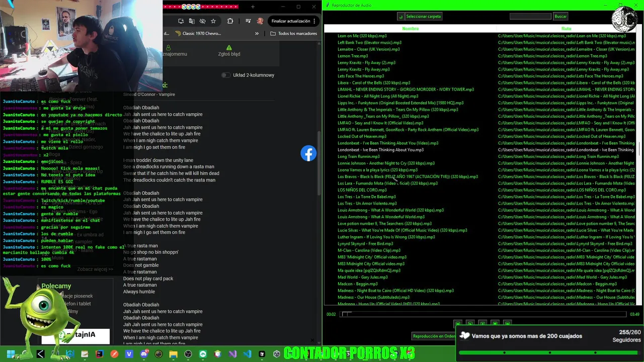Select Left Bank Two (Elevator music).mp3
The width and height of the screenshot is (644, 362).
click(369, 43)
